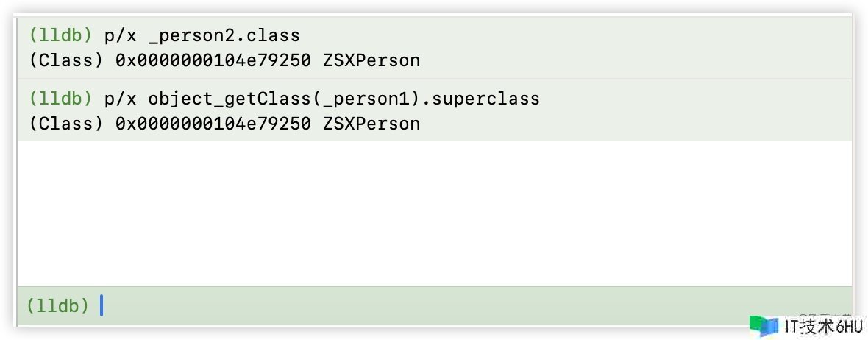Click the (lldb) prompt before the object_getClass command
The image size is (868, 340).
(61, 99)
